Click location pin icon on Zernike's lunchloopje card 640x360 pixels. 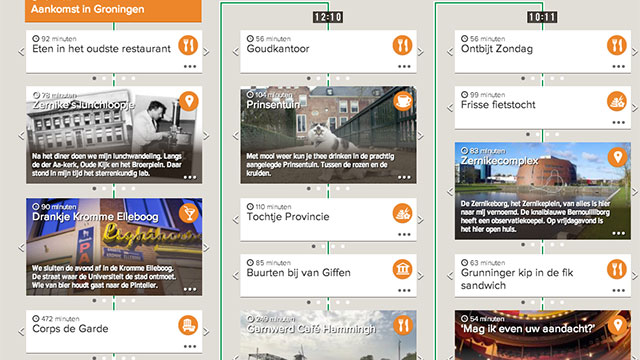[189, 101]
